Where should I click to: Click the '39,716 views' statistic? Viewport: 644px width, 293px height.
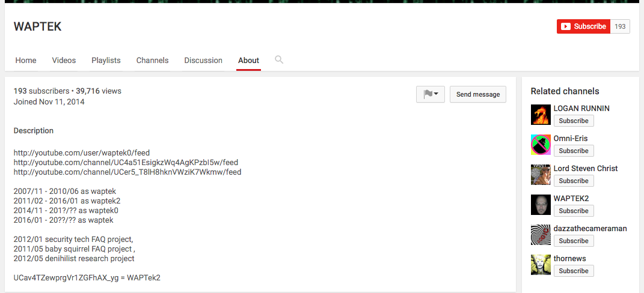99,91
